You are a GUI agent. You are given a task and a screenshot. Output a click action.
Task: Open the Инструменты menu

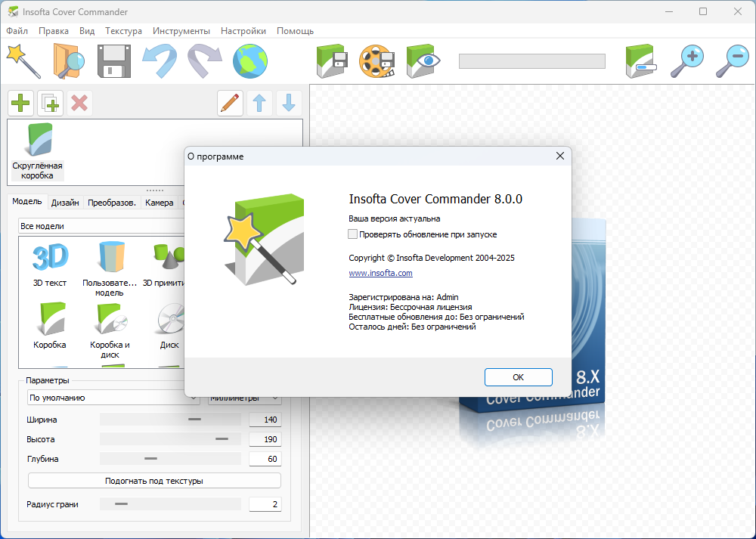click(x=181, y=31)
